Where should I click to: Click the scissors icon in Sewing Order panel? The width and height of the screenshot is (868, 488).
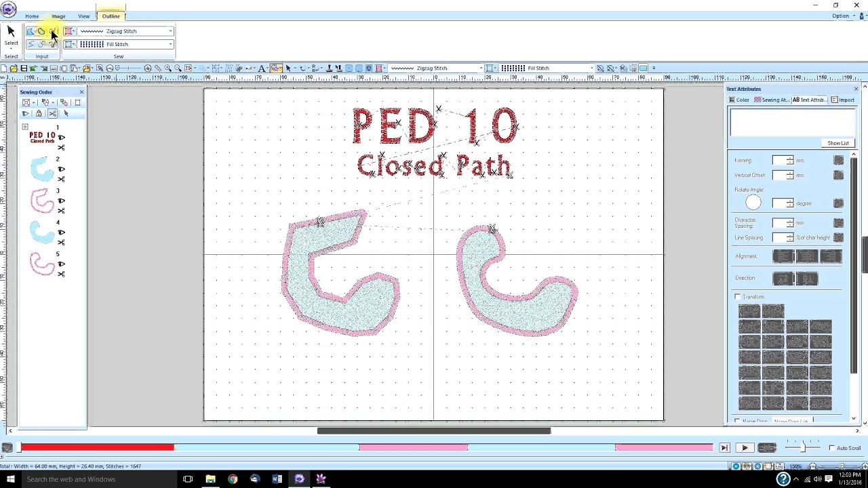[52, 113]
